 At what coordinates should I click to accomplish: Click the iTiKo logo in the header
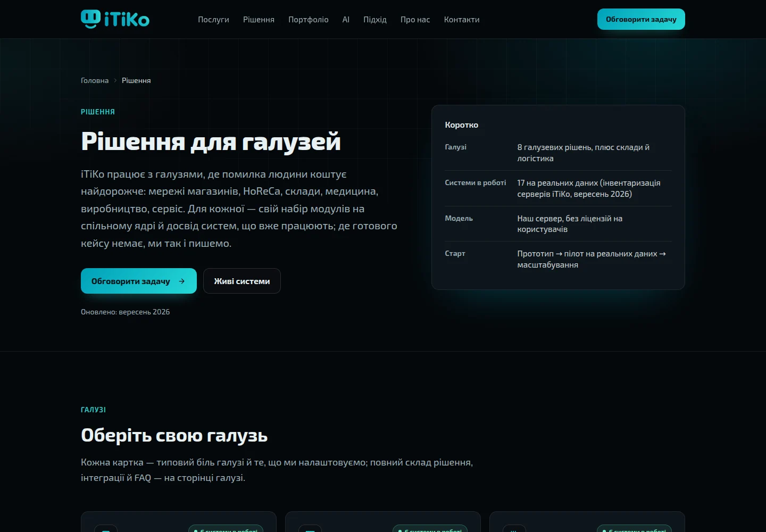[115, 19]
